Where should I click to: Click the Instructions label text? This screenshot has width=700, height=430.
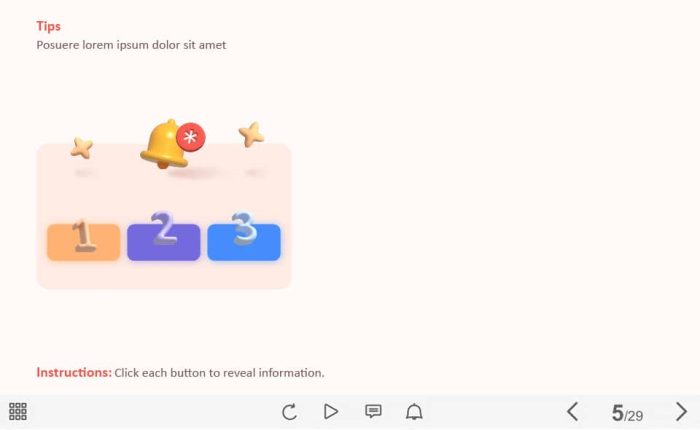tap(74, 372)
